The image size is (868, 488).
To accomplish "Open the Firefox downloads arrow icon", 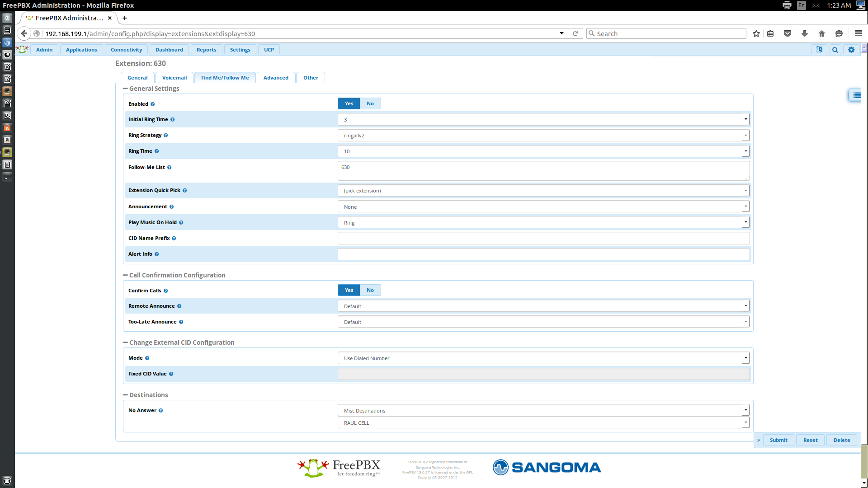I will tap(804, 33).
